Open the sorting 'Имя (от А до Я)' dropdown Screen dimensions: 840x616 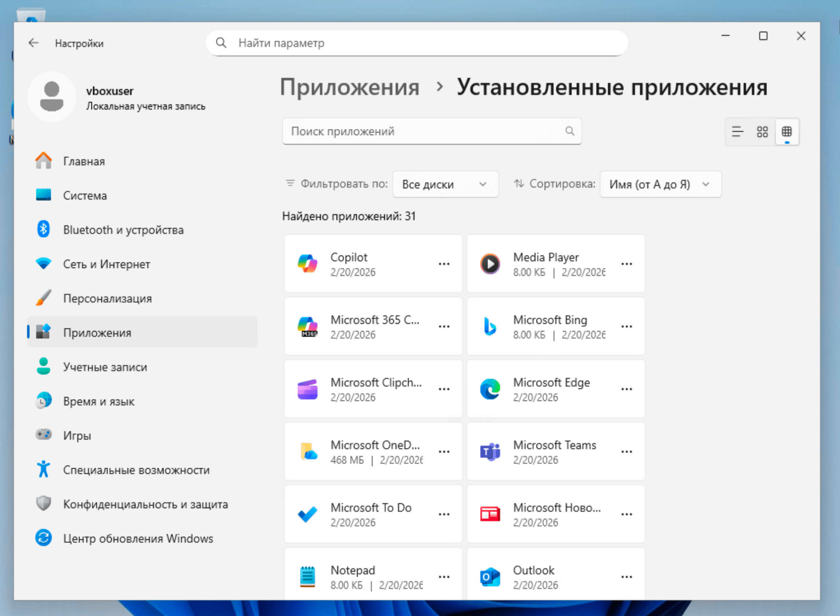pos(660,184)
